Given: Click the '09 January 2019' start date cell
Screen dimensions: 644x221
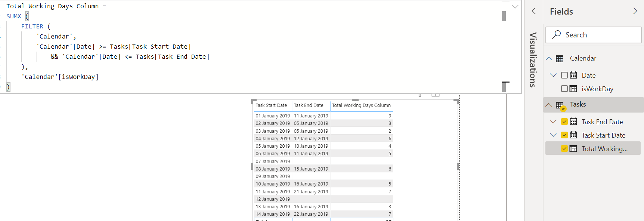Looking at the screenshot, I should click(x=273, y=177).
